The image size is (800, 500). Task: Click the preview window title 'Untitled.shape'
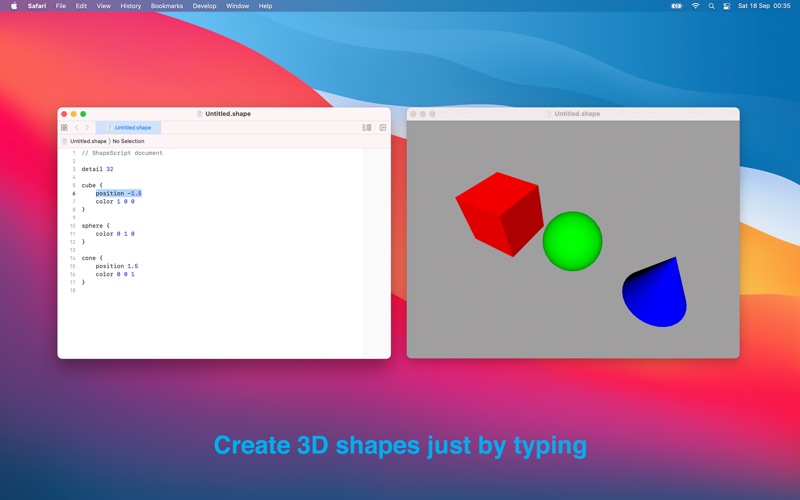coord(577,114)
